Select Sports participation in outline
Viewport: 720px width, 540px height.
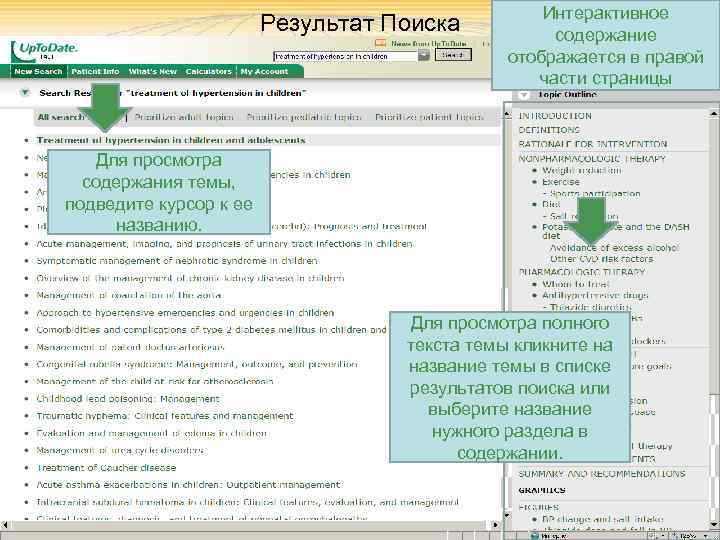[x=595, y=194]
